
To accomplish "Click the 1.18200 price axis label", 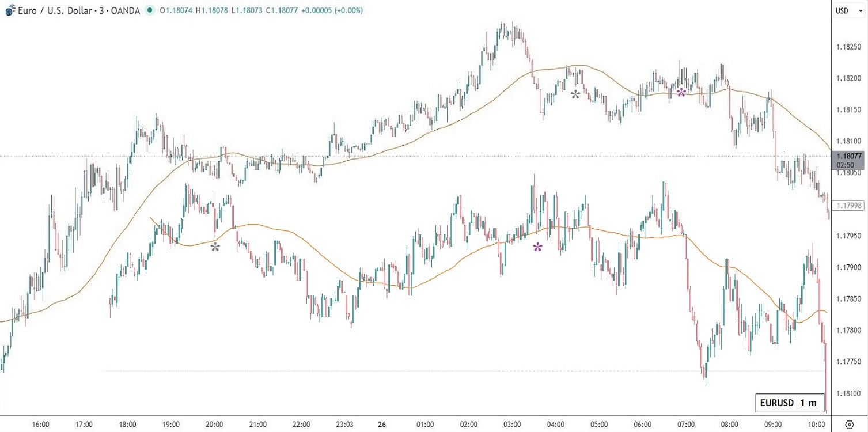I will click(x=847, y=78).
